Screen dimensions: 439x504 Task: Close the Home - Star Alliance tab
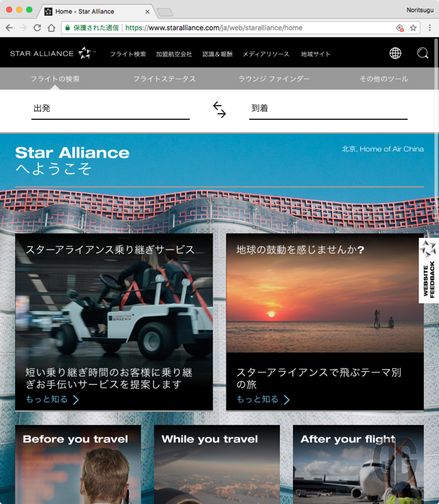[x=147, y=12]
